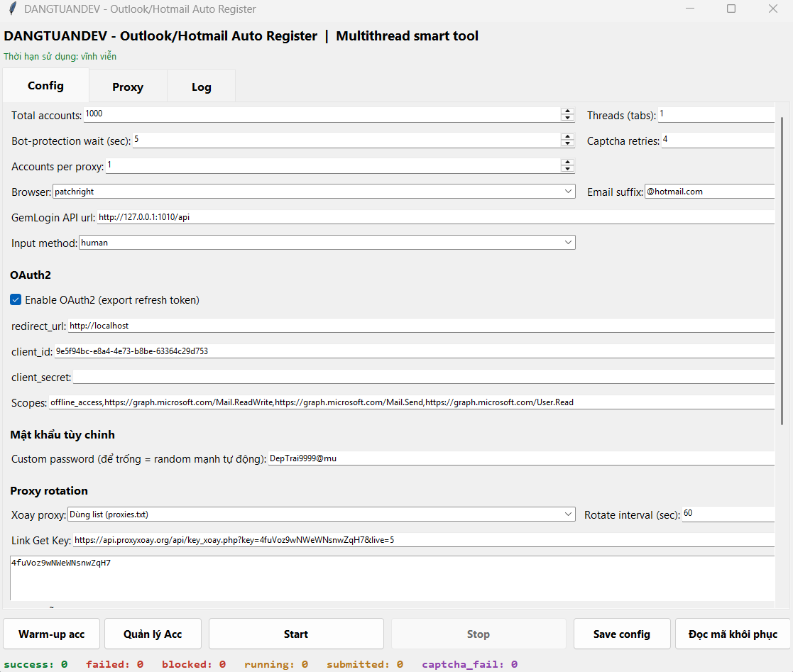
Task: Click the "captcha_fail: 0" status counter
Action: pos(470,664)
